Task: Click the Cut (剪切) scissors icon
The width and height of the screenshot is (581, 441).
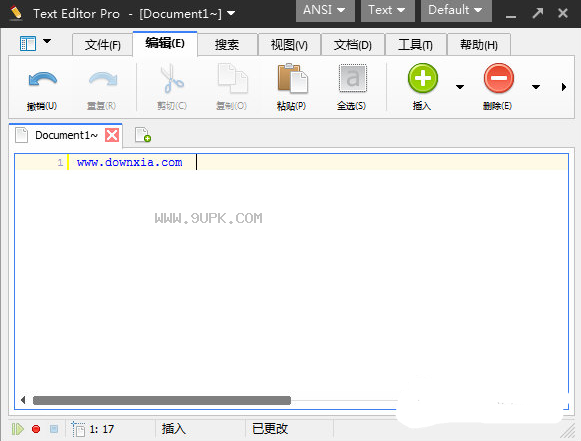Action: click(x=172, y=79)
